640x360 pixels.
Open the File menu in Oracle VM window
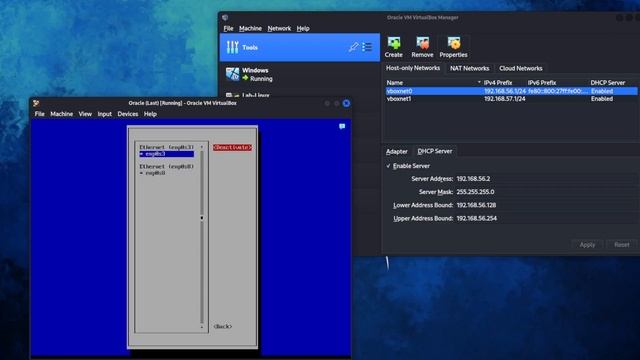(40, 114)
